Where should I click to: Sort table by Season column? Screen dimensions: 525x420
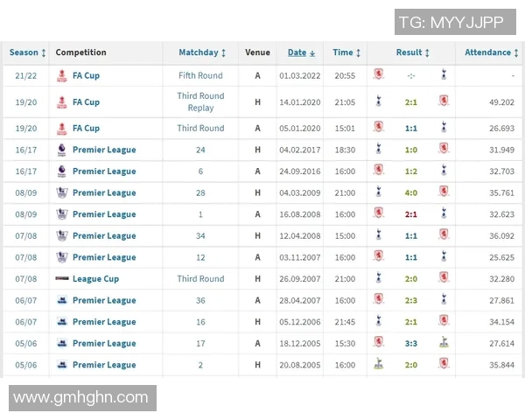(27, 52)
